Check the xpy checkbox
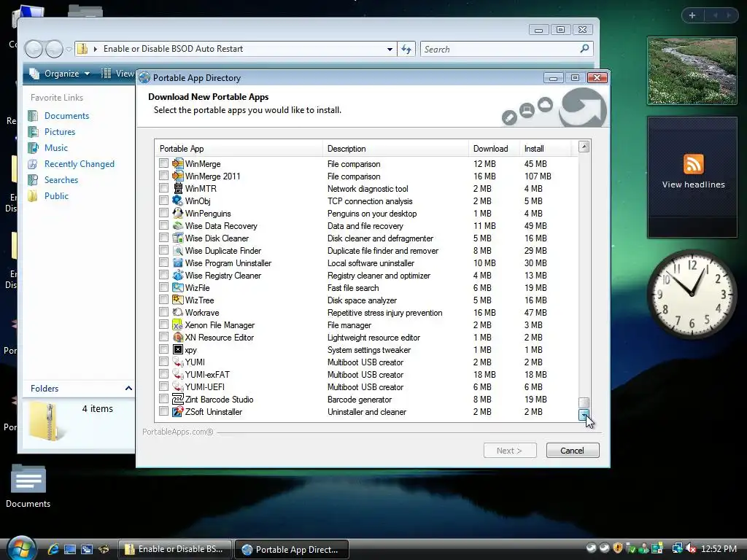Viewport: 747px width, 560px height. point(164,349)
